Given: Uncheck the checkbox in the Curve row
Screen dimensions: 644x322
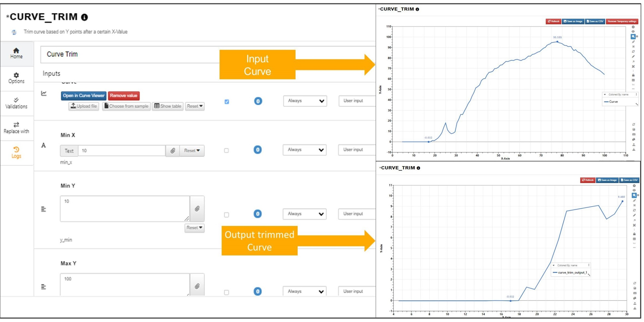Looking at the screenshot, I should [x=227, y=102].
